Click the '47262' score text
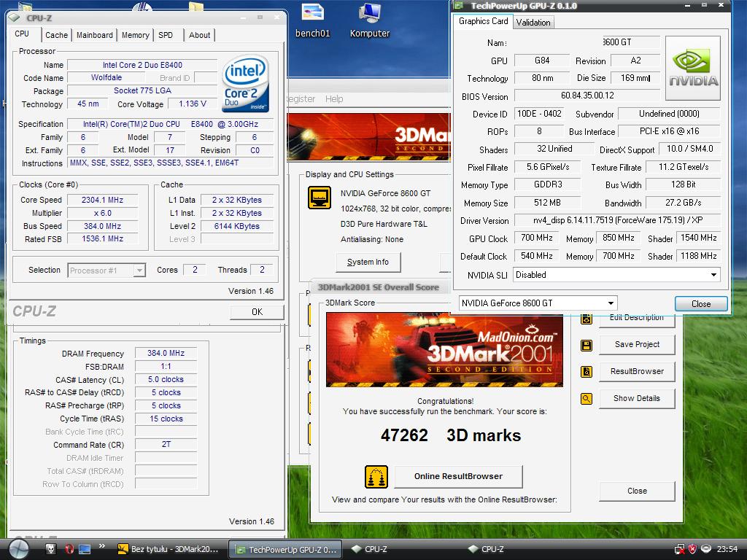Image resolution: width=747 pixels, height=560 pixels. point(404,435)
